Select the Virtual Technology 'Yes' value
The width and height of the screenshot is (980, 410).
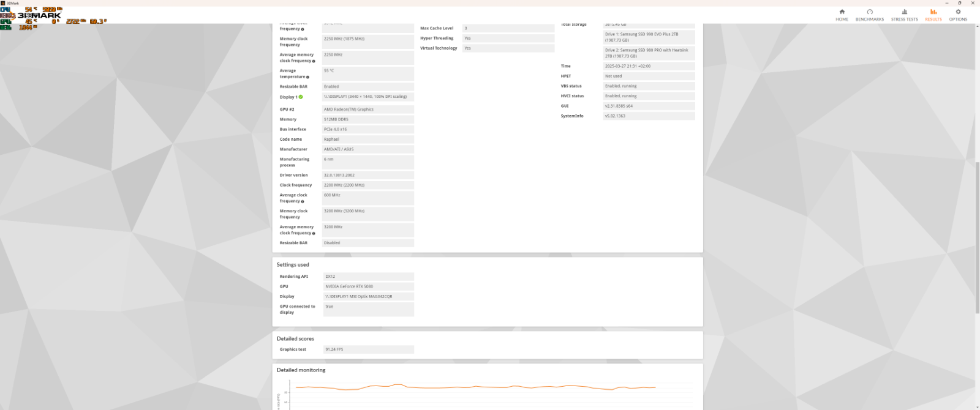point(508,48)
